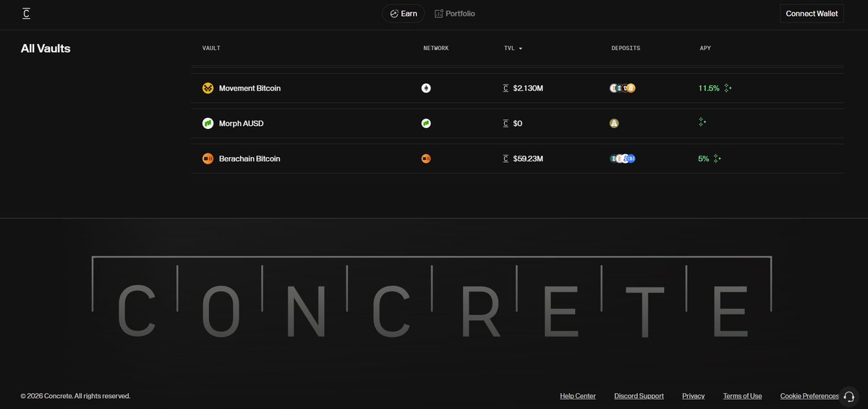Click the Connect Wallet button
The image size is (868, 409).
[812, 14]
